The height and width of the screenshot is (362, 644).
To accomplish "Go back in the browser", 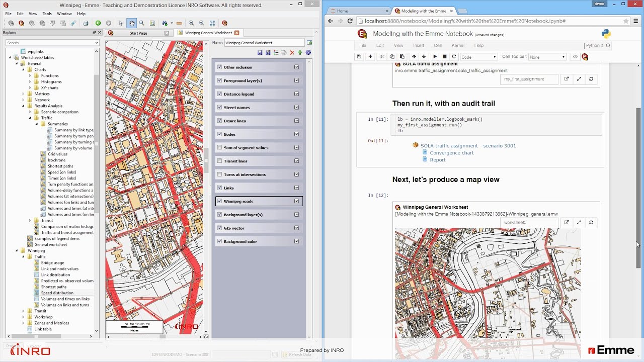I will 330,21.
